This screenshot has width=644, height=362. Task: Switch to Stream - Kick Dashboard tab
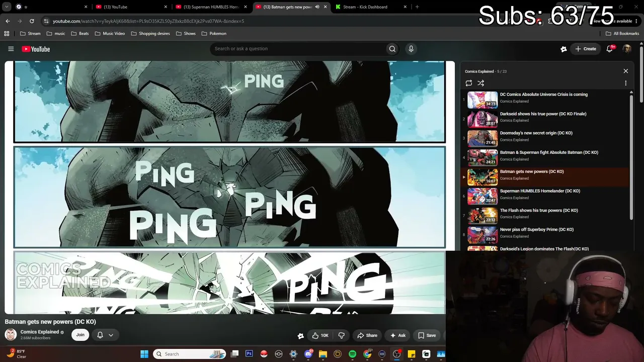coord(371,7)
